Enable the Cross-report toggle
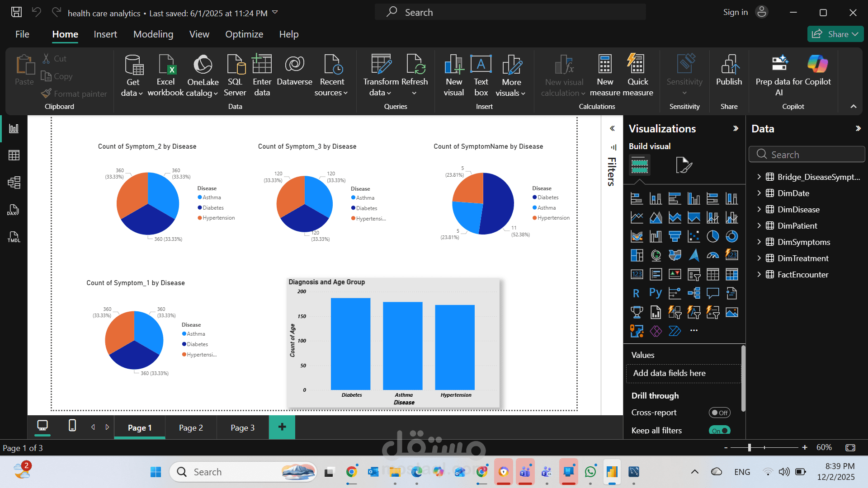This screenshot has width=868, height=488. (x=719, y=412)
